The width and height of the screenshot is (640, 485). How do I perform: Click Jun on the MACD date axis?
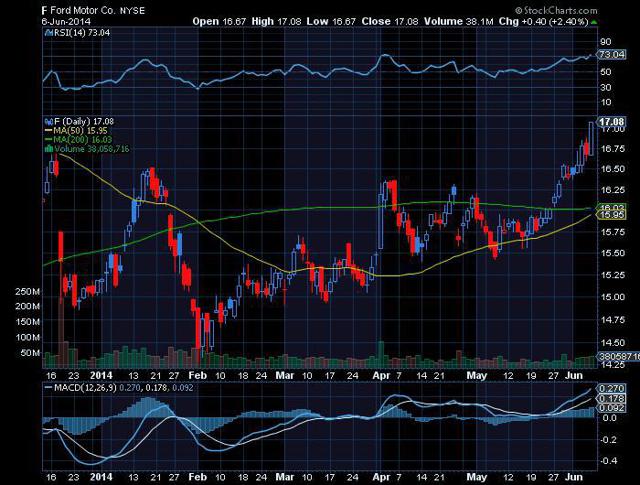573,477
